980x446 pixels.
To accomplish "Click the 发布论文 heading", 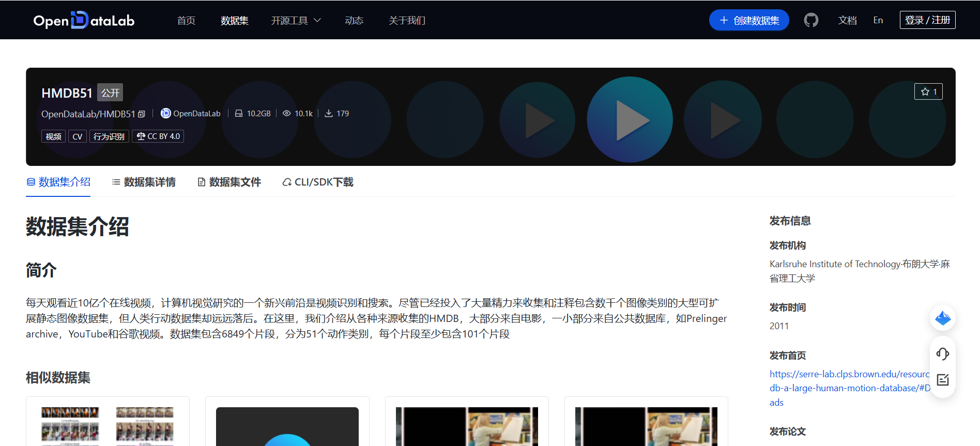I will click(x=787, y=432).
